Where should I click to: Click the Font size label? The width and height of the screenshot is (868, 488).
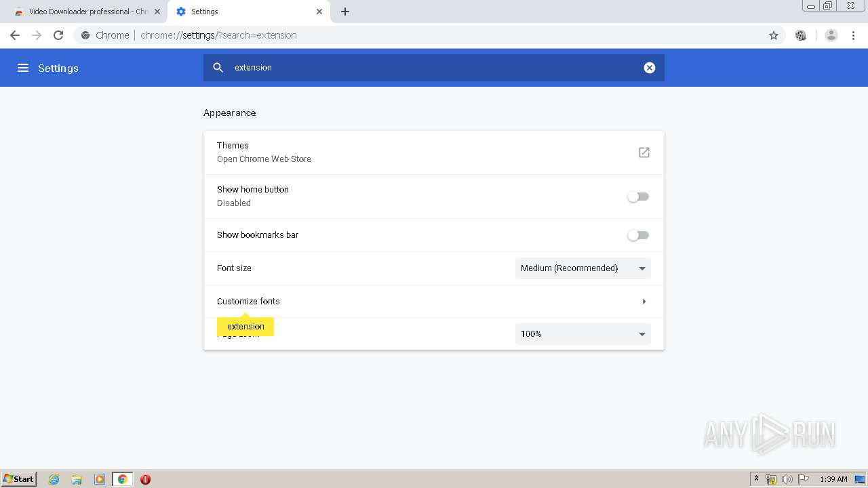[234, 268]
